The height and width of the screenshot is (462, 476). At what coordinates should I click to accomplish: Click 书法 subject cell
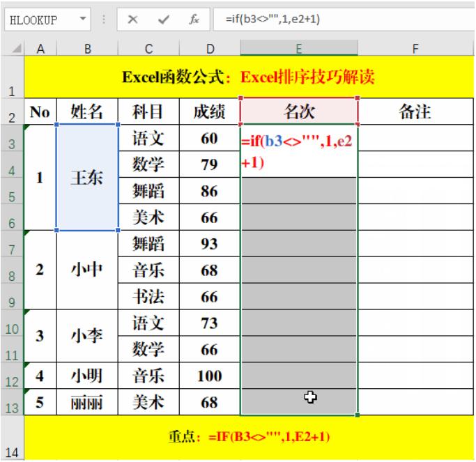(148, 297)
